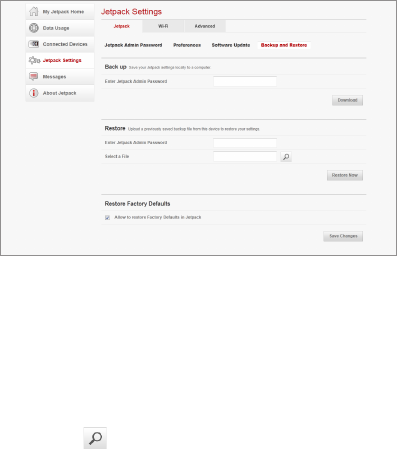Open the Software Update sub-tab
The width and height of the screenshot is (397, 449).
click(231, 45)
